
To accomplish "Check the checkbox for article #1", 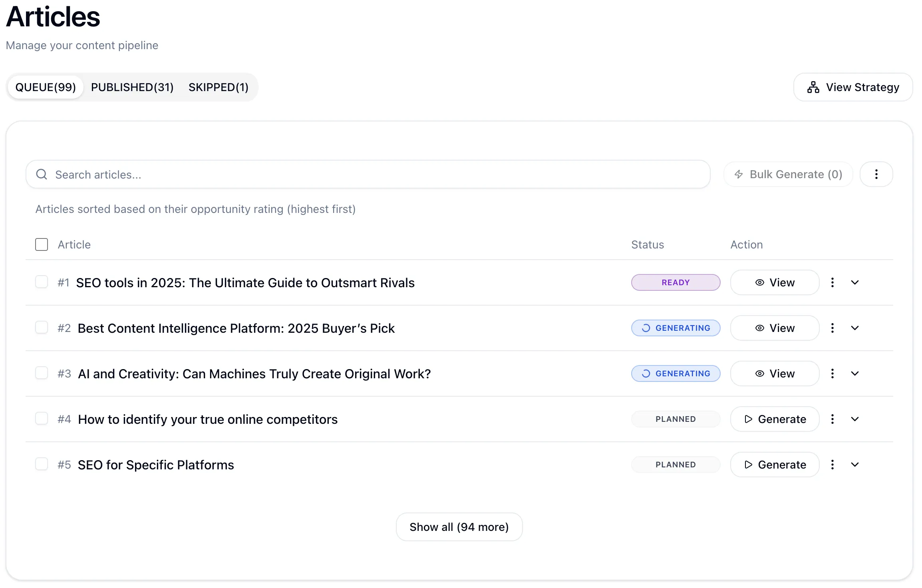I will click(x=41, y=282).
